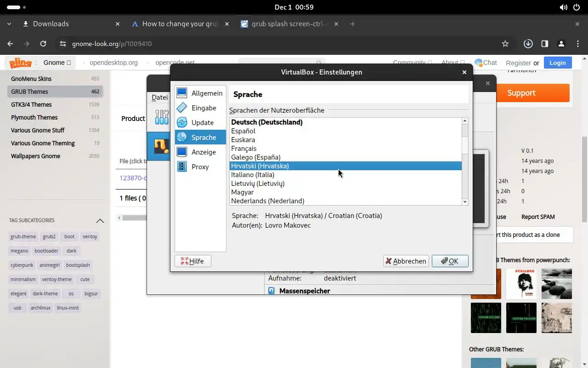Select the cyberpunk tag
Viewport: 588px width, 368px height.
click(22, 265)
